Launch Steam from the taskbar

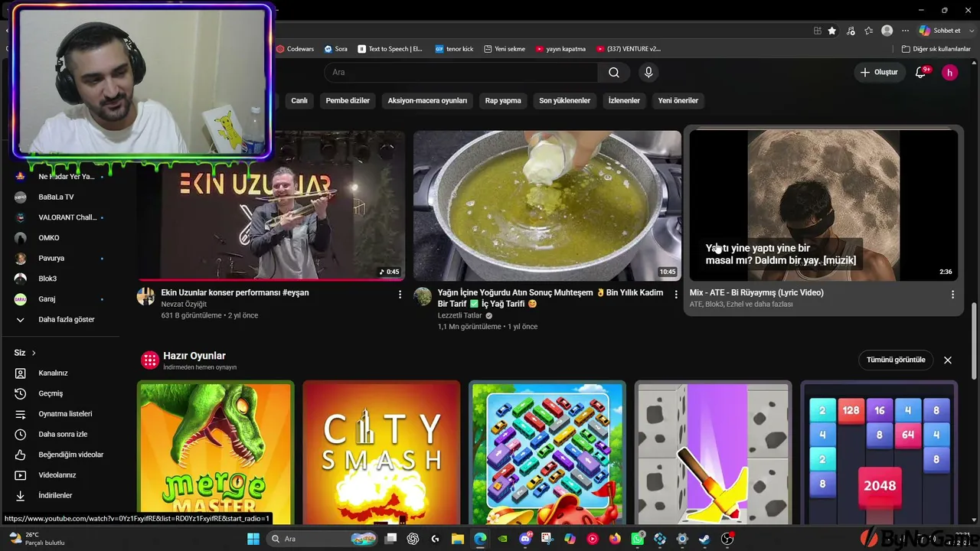point(704,539)
